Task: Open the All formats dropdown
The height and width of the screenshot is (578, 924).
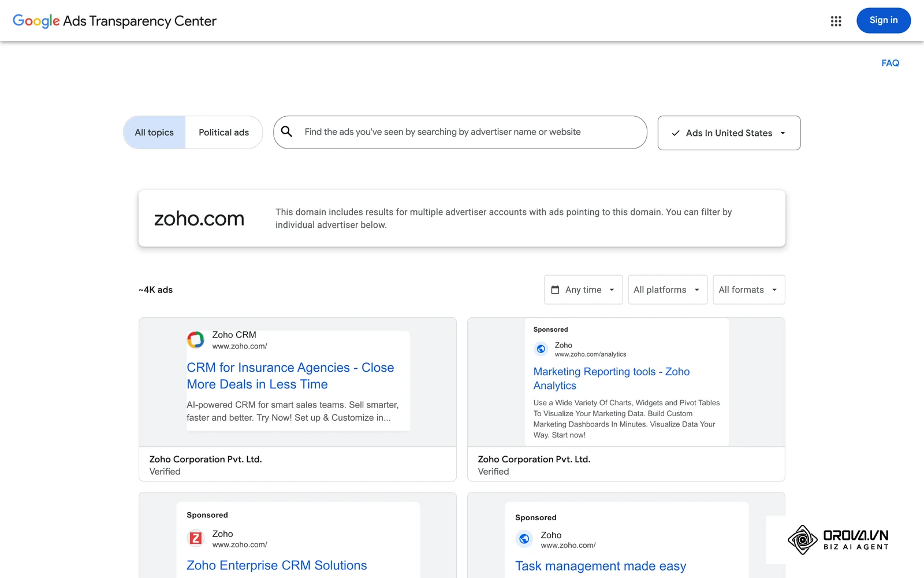Action: click(748, 290)
